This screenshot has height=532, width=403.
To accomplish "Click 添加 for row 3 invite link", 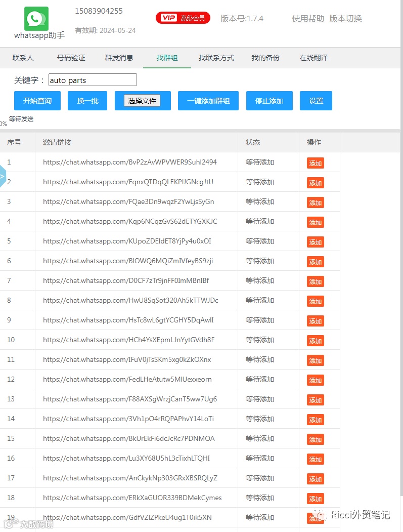I will pyautogui.click(x=316, y=202).
